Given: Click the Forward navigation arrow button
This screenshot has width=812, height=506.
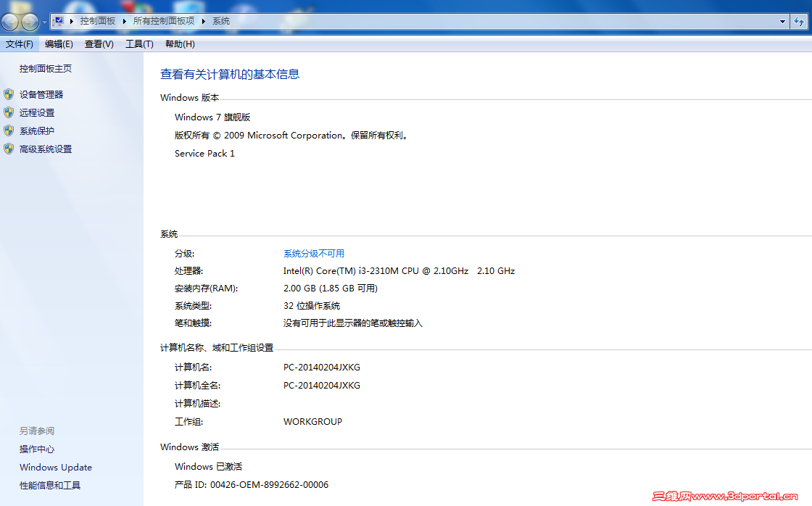Looking at the screenshot, I should (x=30, y=22).
